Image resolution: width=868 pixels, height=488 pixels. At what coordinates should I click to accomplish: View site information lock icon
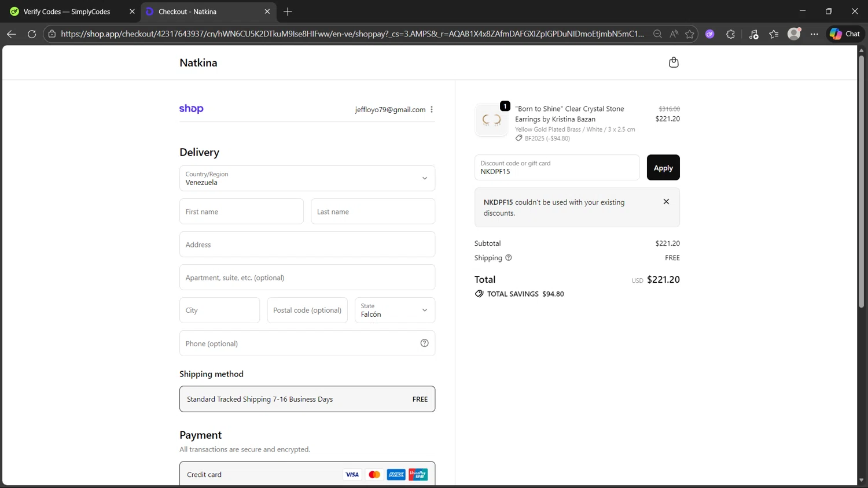52,34
